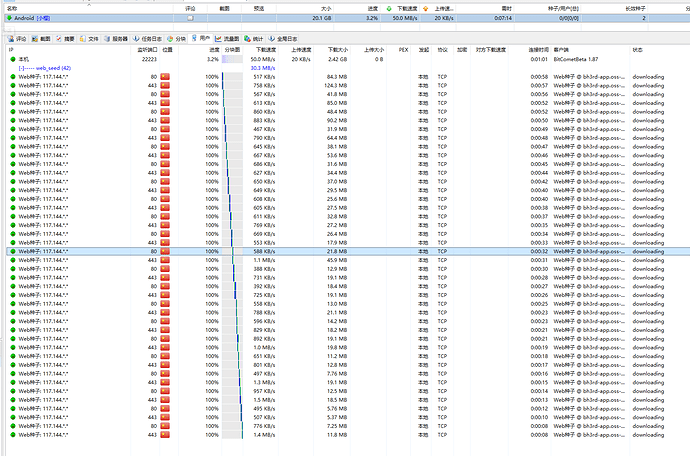
Task: Click the green status icon of Android task
Action: point(10,18)
